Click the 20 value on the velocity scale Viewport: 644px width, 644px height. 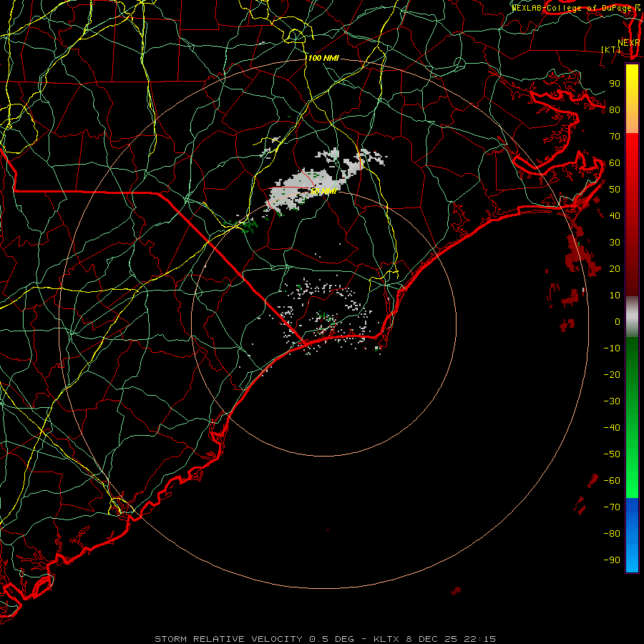click(615, 268)
